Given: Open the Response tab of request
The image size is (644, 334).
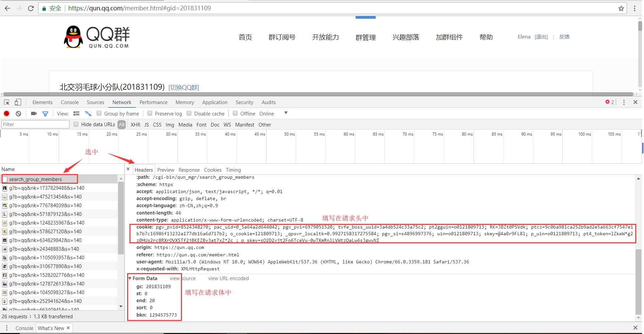Looking at the screenshot, I should (189, 170).
